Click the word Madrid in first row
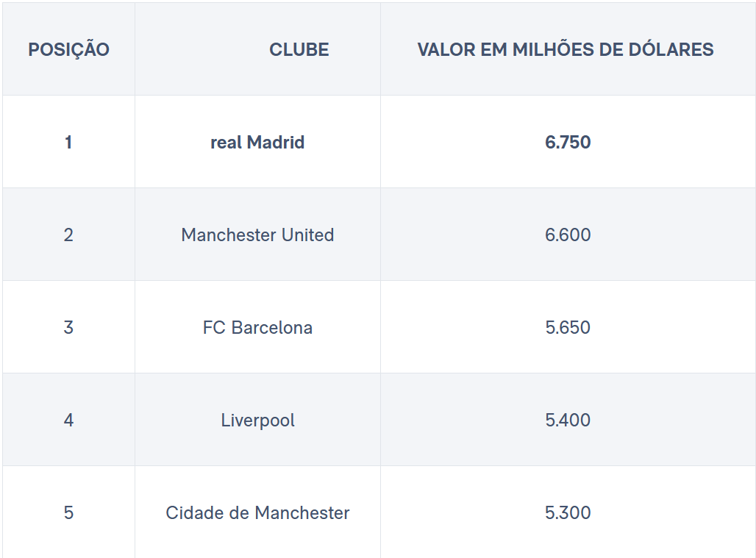Screen dimensions: 756x558 275,142
